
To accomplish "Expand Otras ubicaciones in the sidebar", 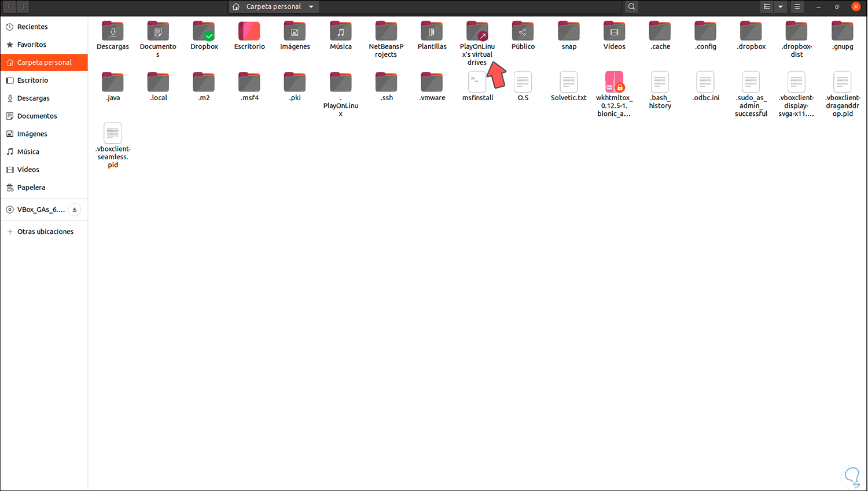I will (x=45, y=231).
